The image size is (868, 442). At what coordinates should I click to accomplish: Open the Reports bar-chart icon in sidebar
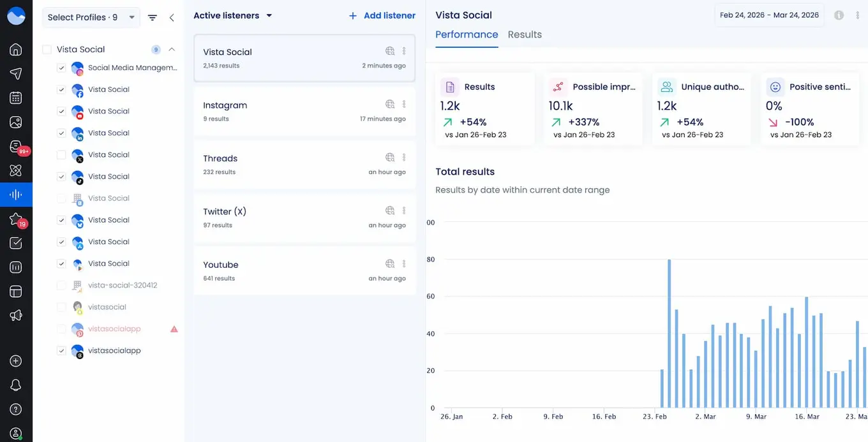15,267
